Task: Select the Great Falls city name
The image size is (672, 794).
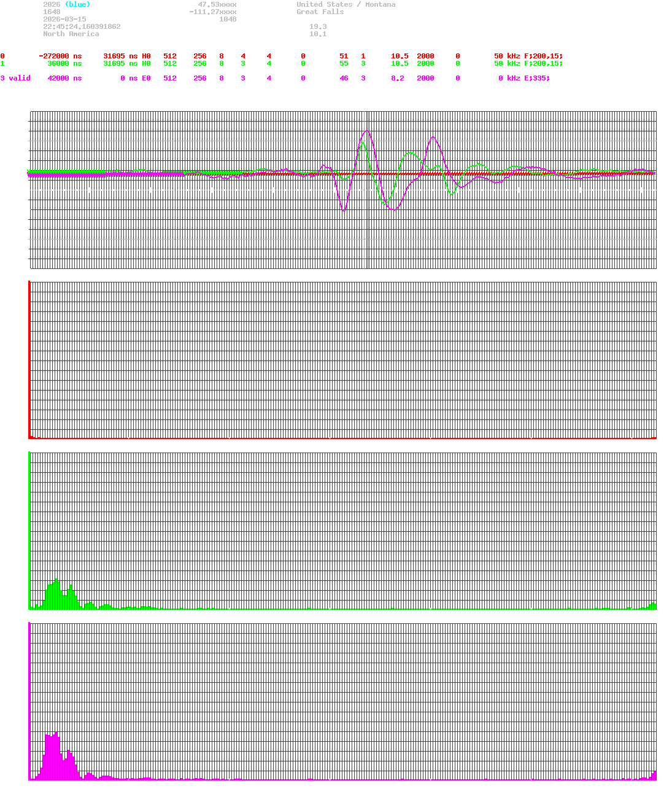Action: 320,12
